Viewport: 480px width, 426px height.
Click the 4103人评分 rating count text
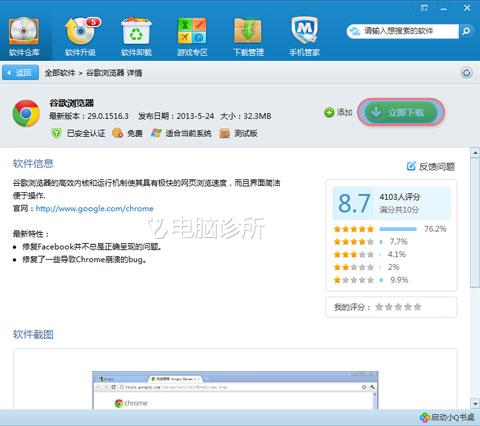coord(400,197)
